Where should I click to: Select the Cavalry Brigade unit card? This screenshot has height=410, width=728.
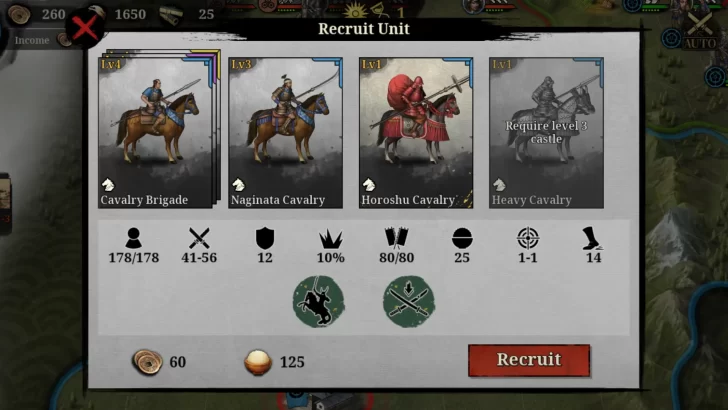coord(156,132)
